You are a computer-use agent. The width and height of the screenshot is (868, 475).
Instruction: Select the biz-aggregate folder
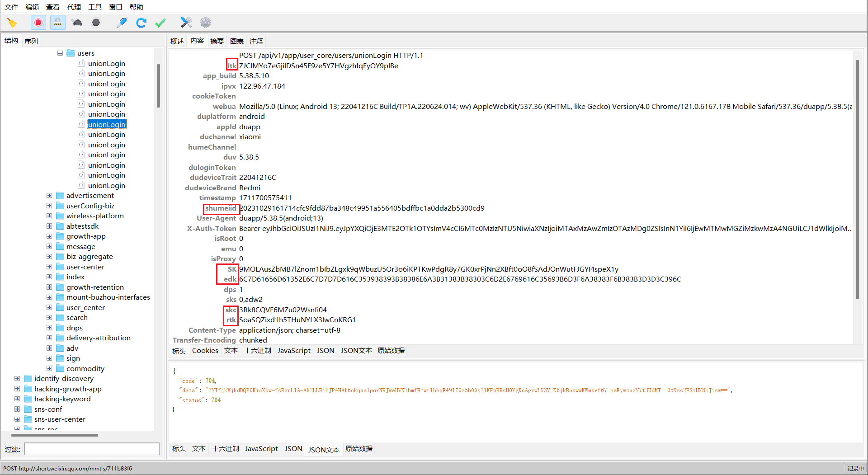(90, 257)
